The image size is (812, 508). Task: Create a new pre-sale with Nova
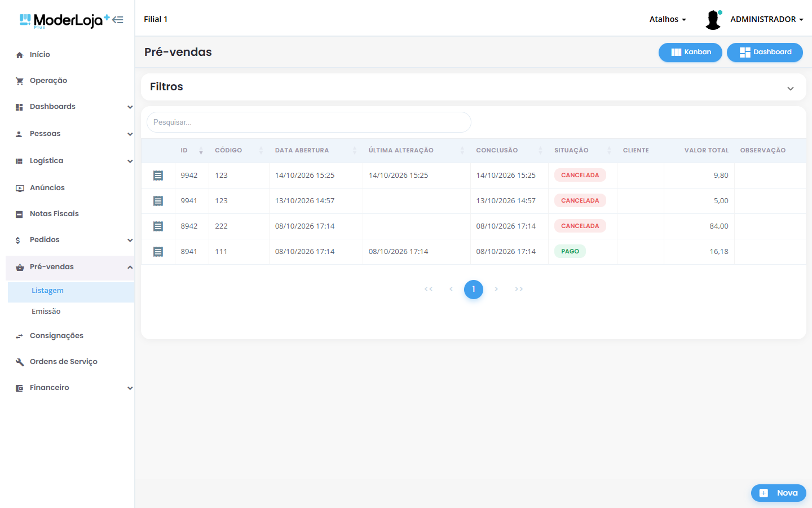779,493
